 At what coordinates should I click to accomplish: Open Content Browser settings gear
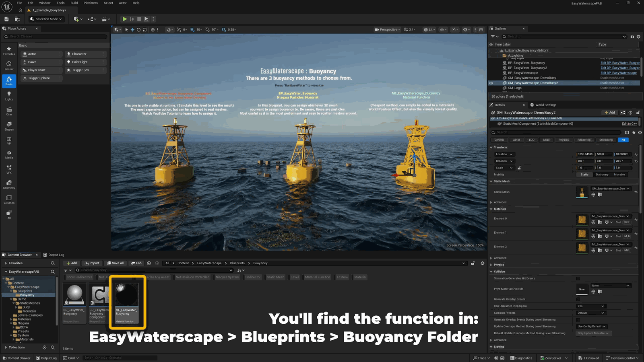coord(482,263)
